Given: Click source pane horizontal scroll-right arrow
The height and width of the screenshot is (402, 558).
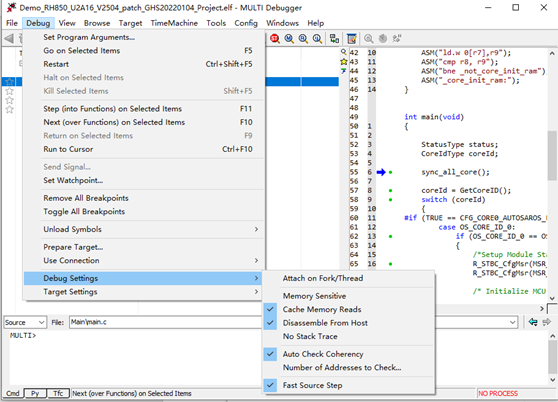Looking at the screenshot, I should [x=542, y=308].
